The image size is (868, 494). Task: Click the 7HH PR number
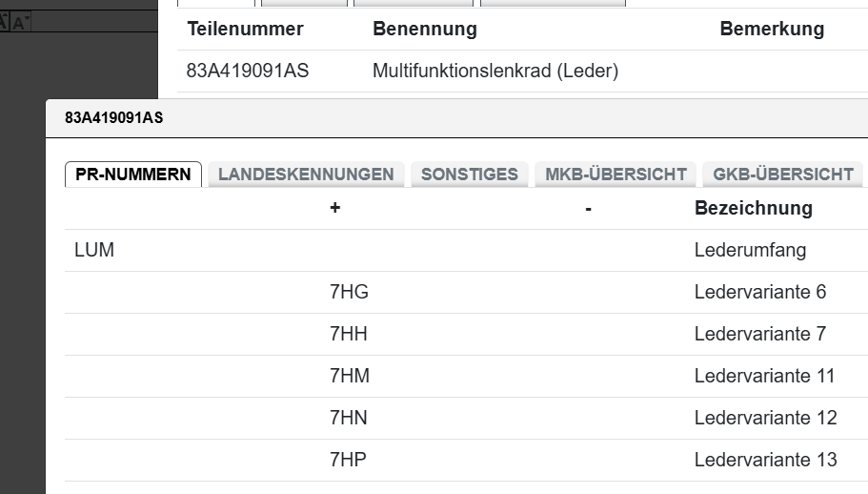349,335
